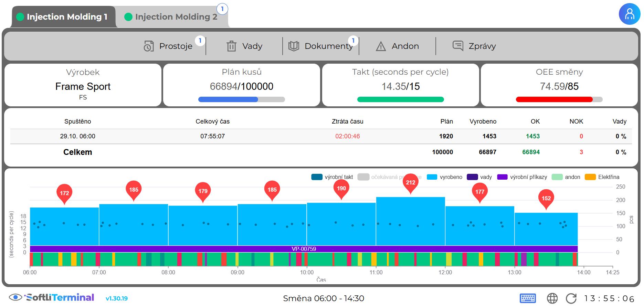Screen dimensions: 644x307
Task: Open the Zprávy messages section
Action: [x=482, y=46]
